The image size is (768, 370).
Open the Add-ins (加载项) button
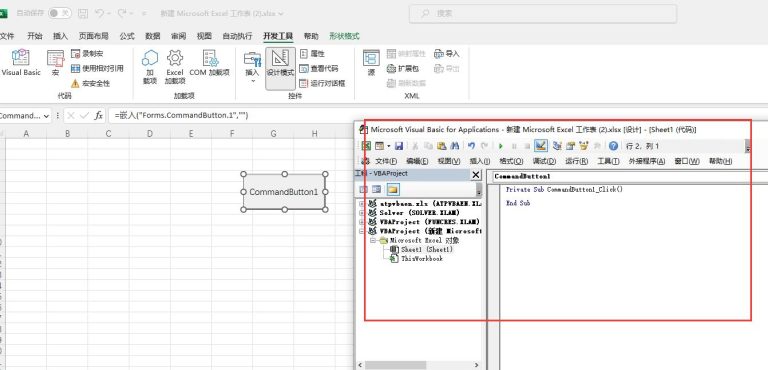point(150,67)
